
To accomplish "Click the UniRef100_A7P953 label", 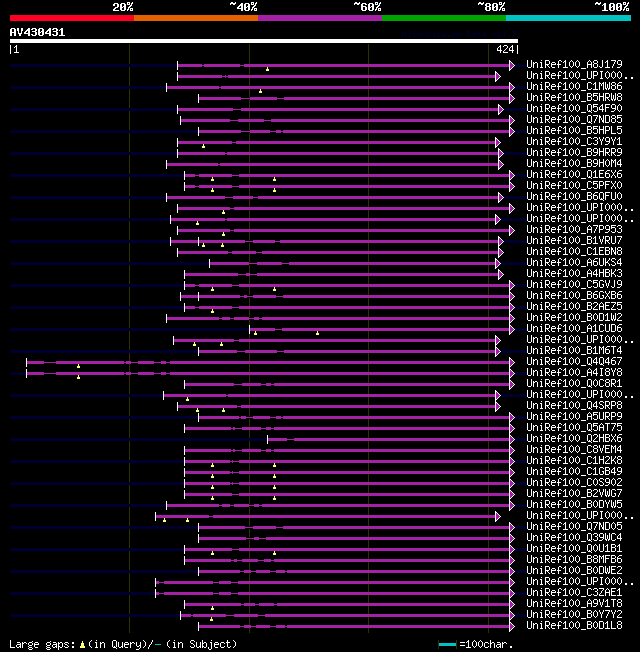I will click(574, 230).
